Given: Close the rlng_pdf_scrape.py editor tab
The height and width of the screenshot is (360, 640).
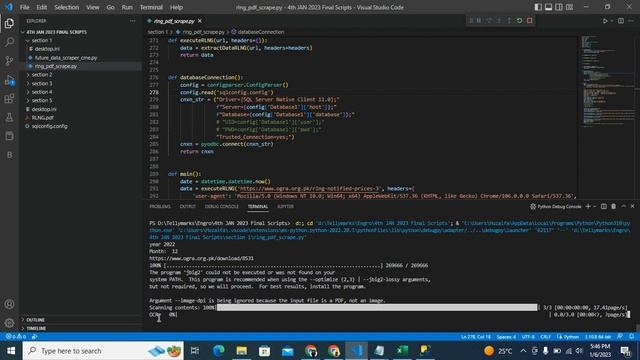Looking at the screenshot, I should pyautogui.click(x=200, y=21).
